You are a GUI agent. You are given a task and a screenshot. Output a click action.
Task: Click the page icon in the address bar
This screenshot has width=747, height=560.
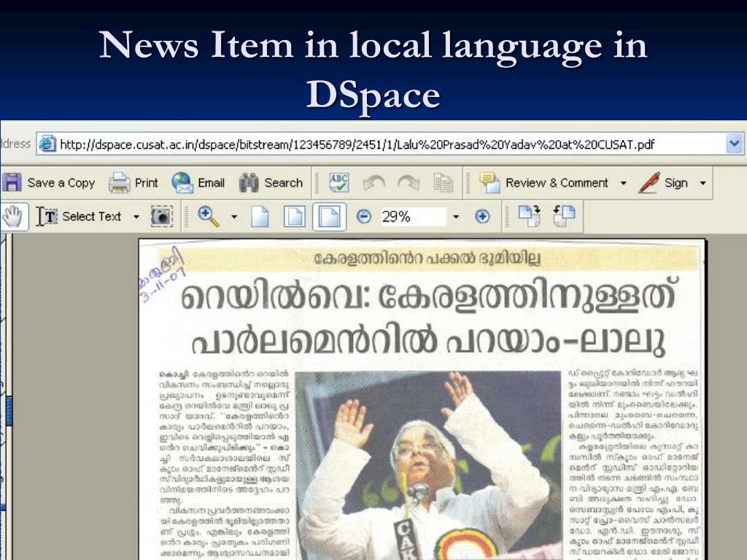pyautogui.click(x=47, y=144)
